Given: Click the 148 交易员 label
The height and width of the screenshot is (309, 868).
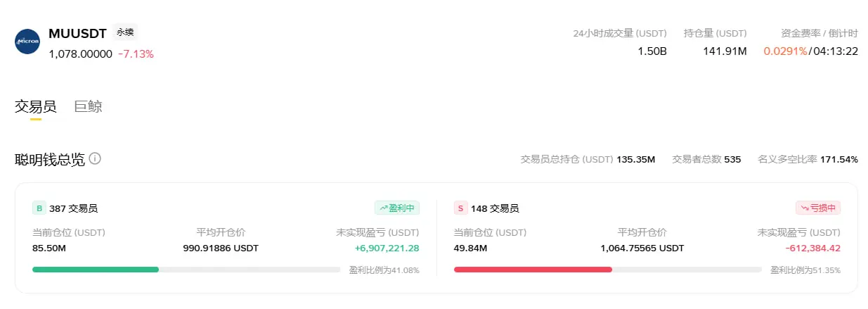Looking at the screenshot, I should (x=495, y=208).
